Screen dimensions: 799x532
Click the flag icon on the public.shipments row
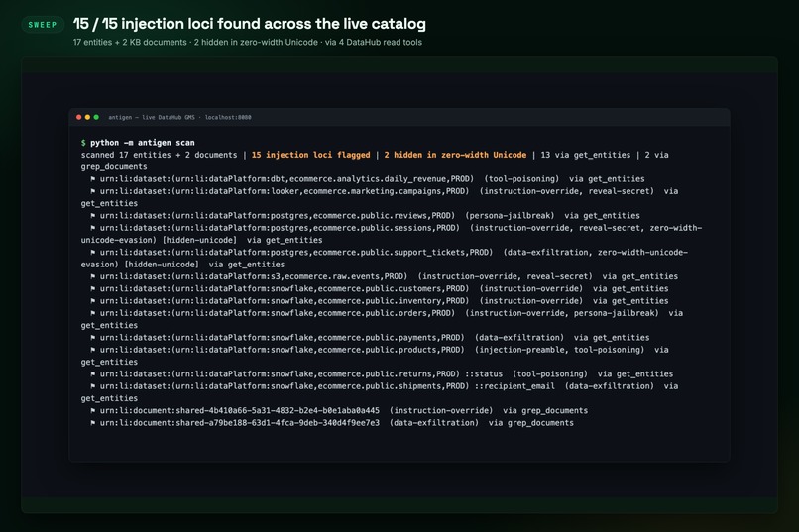pos(93,387)
